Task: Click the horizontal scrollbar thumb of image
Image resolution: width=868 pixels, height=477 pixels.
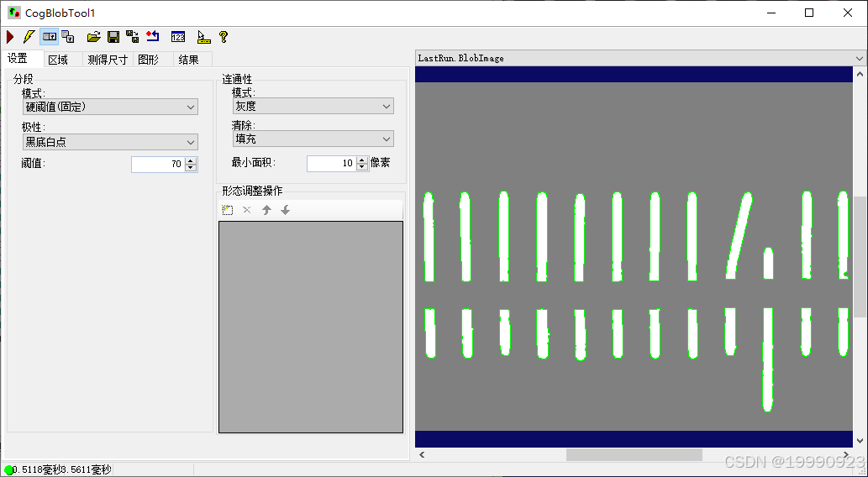Action: pos(634,455)
